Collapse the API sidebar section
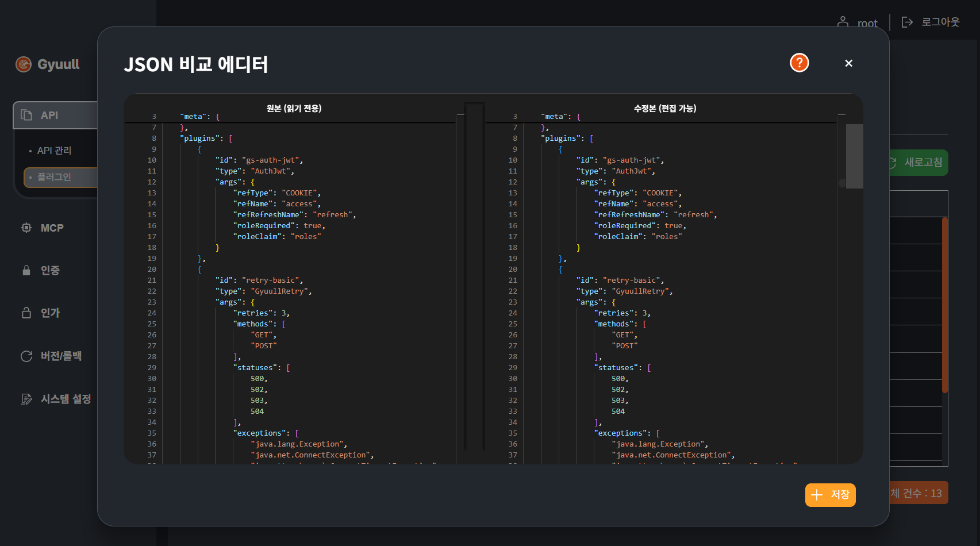 55,115
